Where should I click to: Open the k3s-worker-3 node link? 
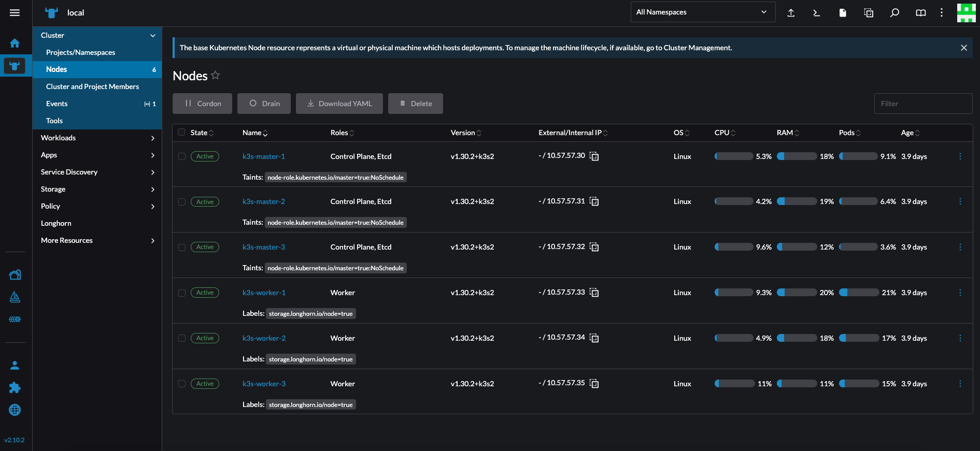(264, 384)
